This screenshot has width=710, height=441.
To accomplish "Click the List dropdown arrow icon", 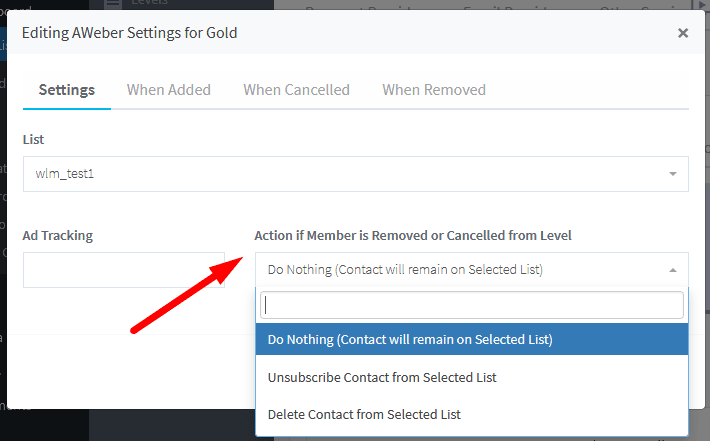I will pyautogui.click(x=673, y=174).
